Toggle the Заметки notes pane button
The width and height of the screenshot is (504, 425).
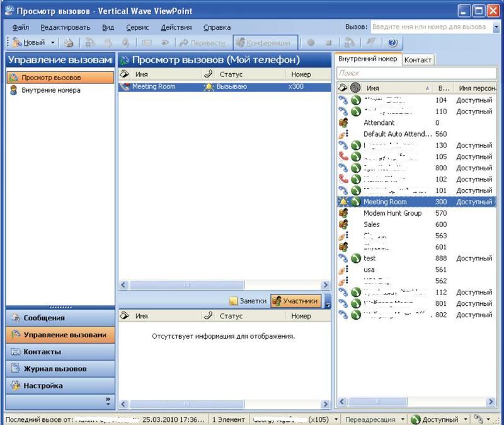248,301
